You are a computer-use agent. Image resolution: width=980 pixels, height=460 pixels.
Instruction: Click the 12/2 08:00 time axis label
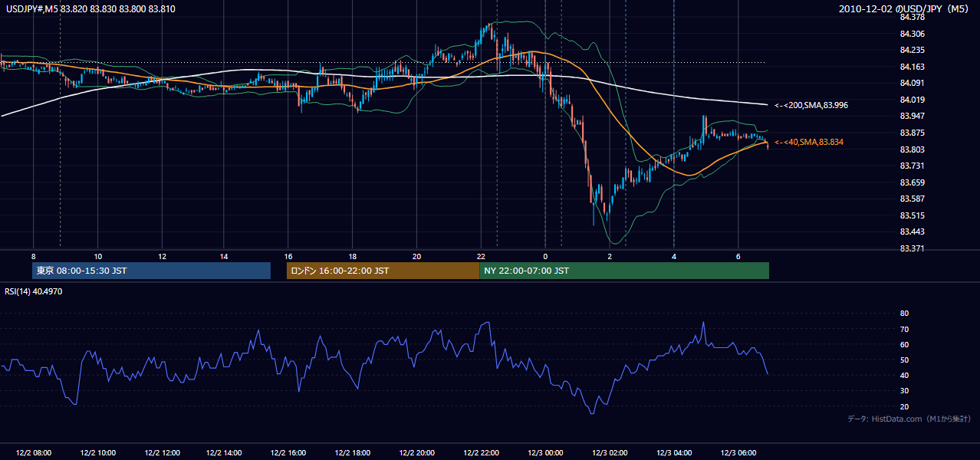click(x=33, y=452)
